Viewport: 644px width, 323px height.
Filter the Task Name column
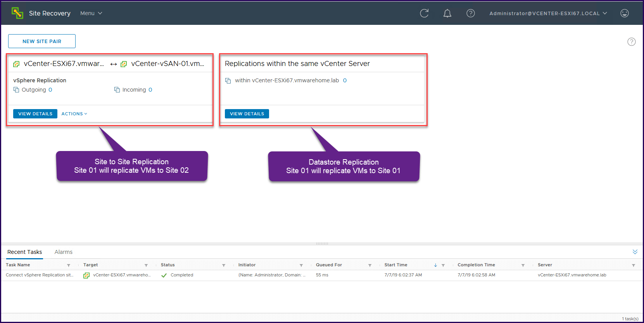pyautogui.click(x=69, y=265)
